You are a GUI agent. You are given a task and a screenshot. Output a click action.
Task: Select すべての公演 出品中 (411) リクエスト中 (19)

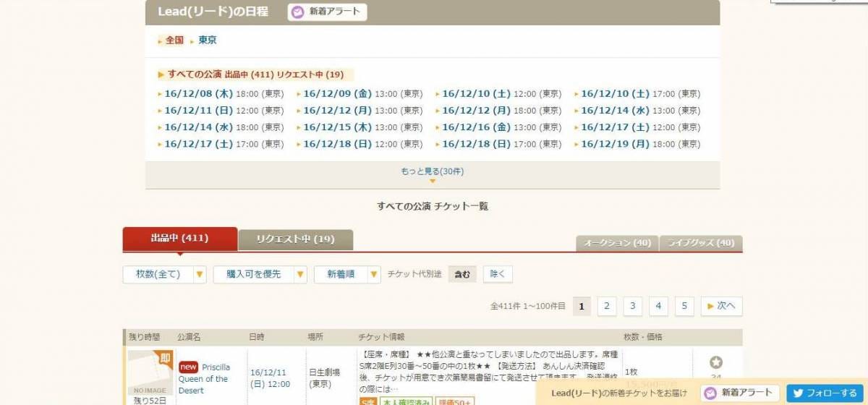pos(256,74)
